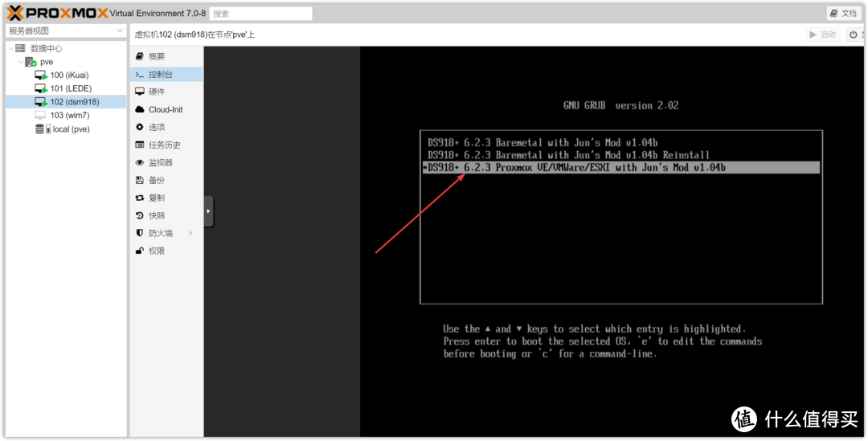This screenshot has height=441, width=868.
Task: Click the datacenter server icon
Action: [20, 49]
